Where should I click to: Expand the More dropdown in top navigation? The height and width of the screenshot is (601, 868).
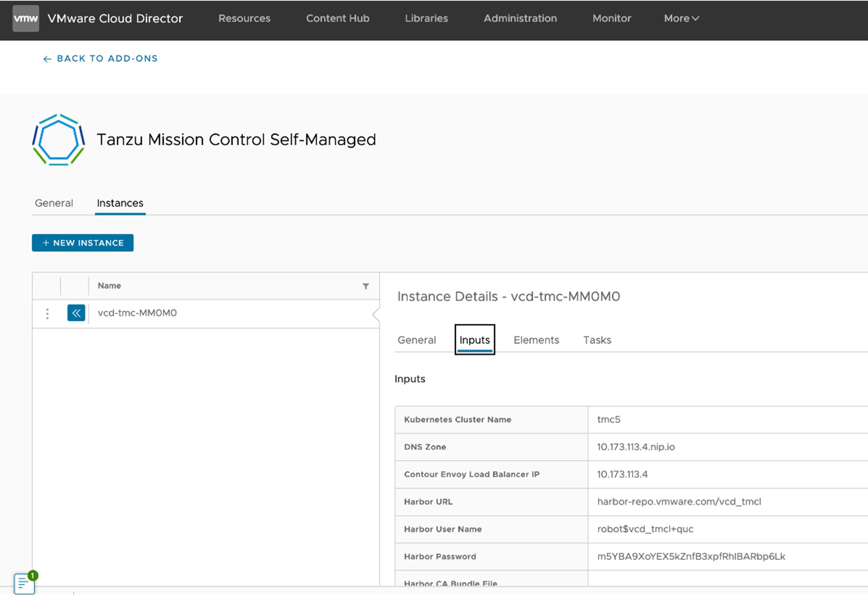click(x=681, y=18)
